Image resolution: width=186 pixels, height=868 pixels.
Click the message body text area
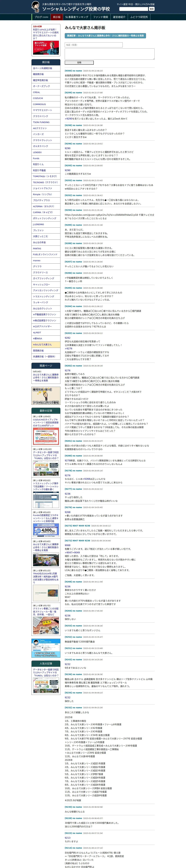click(x=109, y=54)
